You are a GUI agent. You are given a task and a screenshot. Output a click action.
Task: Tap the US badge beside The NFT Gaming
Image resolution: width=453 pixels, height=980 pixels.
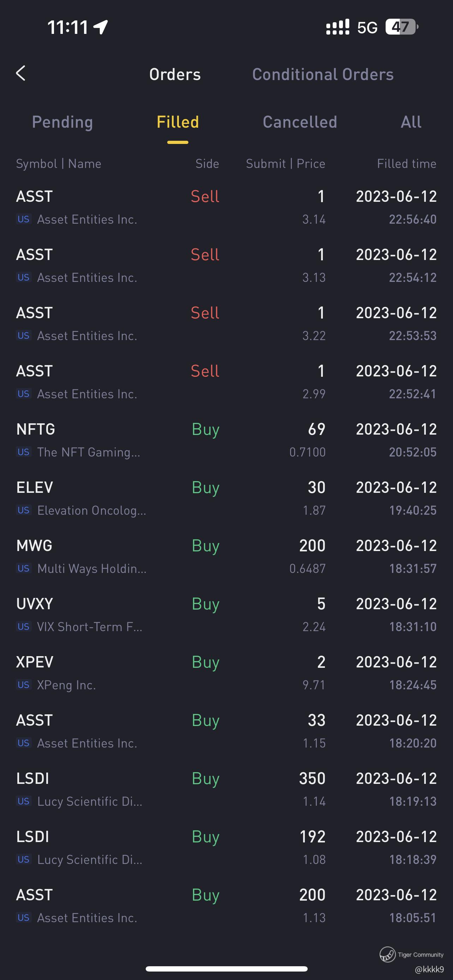click(x=24, y=452)
